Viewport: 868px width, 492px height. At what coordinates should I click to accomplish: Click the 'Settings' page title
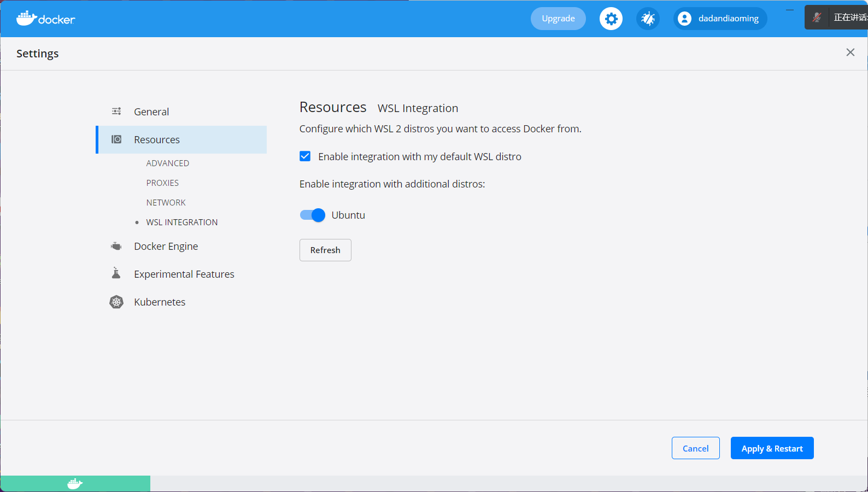click(37, 54)
